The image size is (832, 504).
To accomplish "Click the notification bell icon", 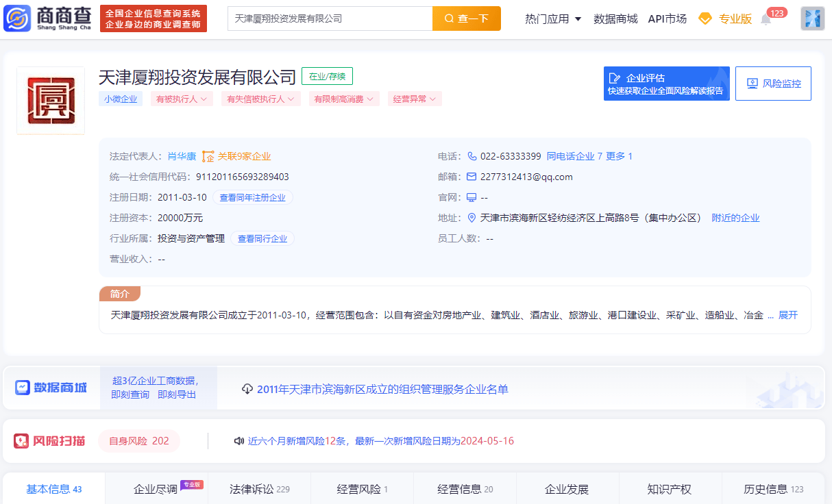I will click(x=766, y=19).
